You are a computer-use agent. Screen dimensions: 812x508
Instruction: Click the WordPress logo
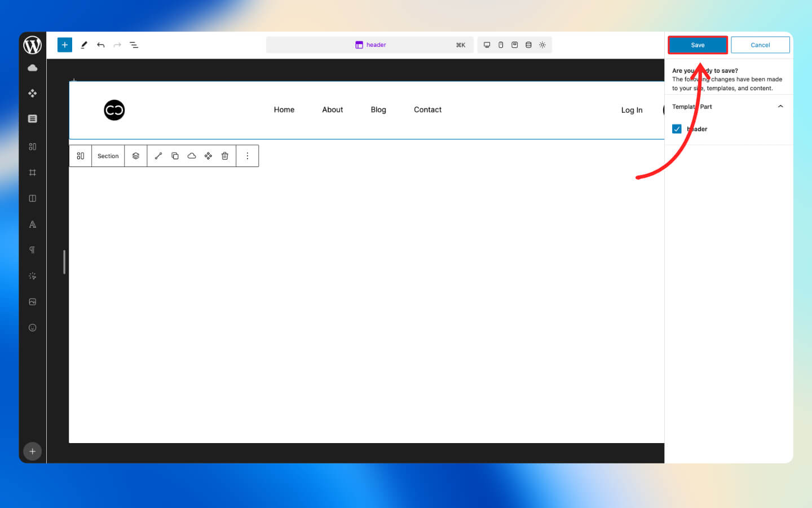click(33, 45)
